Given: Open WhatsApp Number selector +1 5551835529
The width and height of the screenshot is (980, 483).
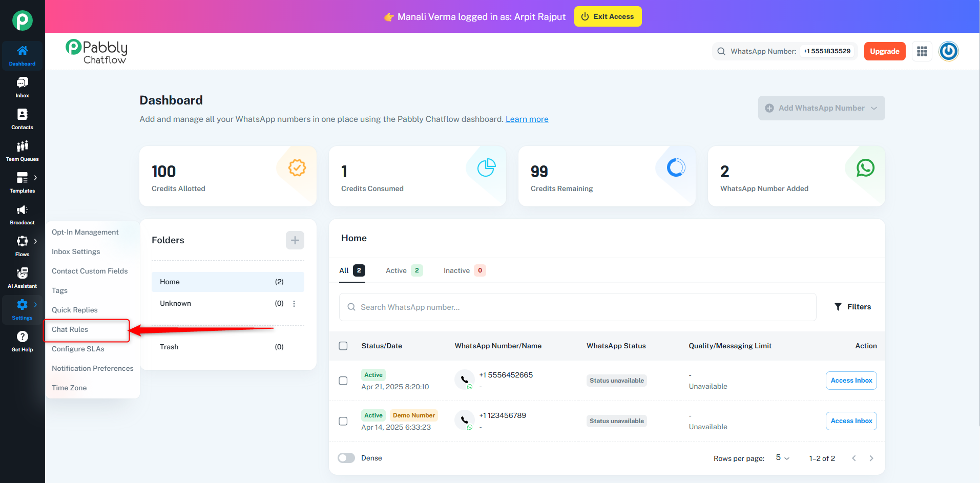Looking at the screenshot, I should pos(827,51).
